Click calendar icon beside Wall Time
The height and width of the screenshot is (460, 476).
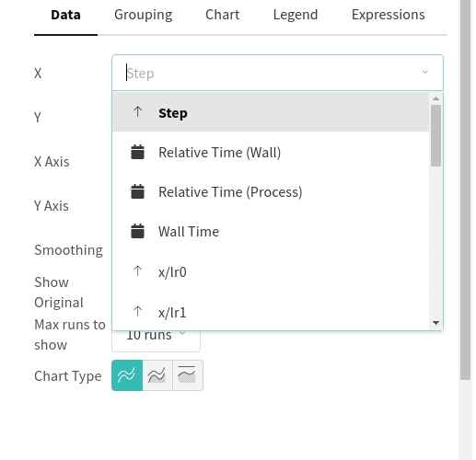(x=137, y=231)
